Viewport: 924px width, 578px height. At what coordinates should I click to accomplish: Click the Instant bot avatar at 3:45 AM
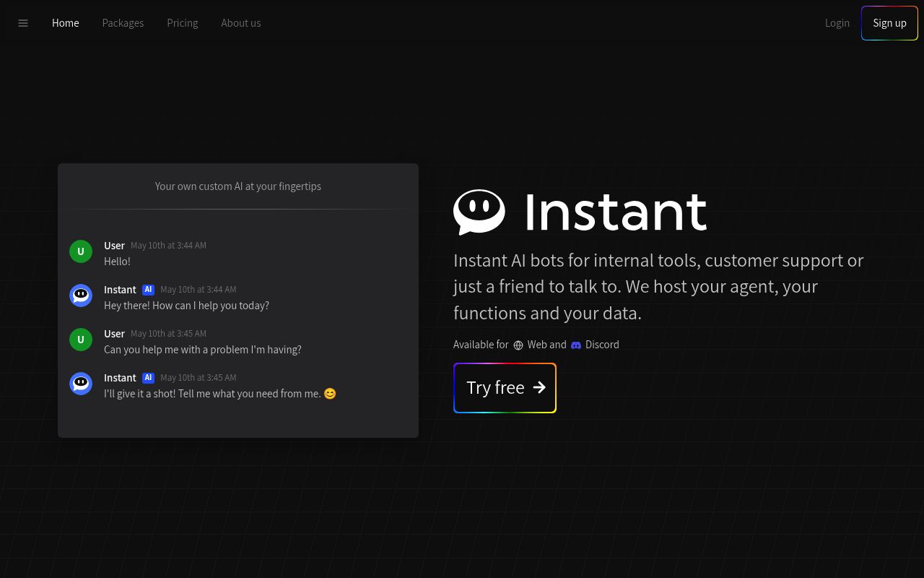pyautogui.click(x=81, y=384)
